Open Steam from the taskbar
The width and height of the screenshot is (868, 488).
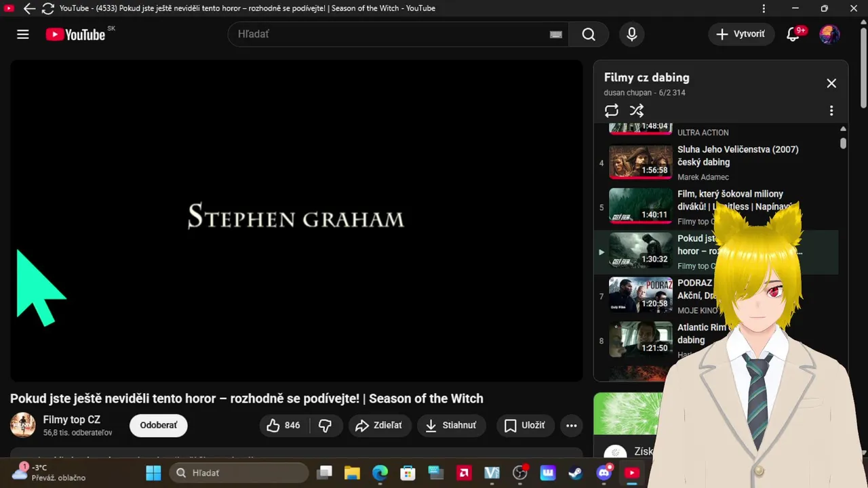click(576, 472)
